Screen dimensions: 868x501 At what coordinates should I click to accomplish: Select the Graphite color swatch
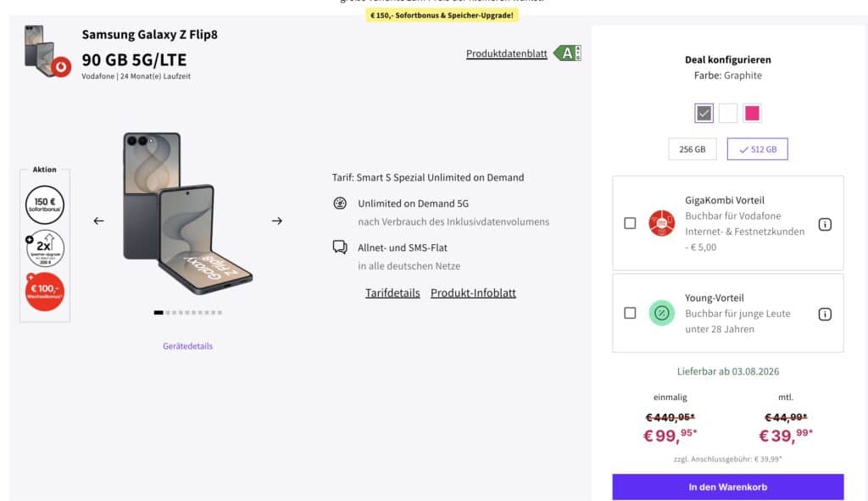(704, 113)
